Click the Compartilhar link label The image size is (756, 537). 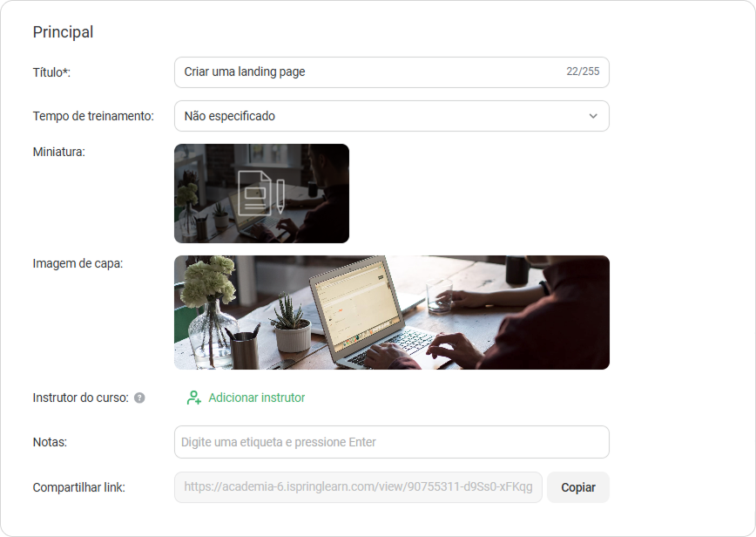tap(79, 487)
